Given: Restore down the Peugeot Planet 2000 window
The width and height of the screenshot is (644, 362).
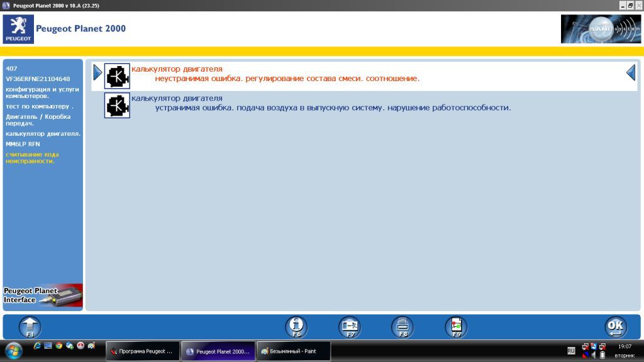Looking at the screenshot, I should tap(630, 5).
